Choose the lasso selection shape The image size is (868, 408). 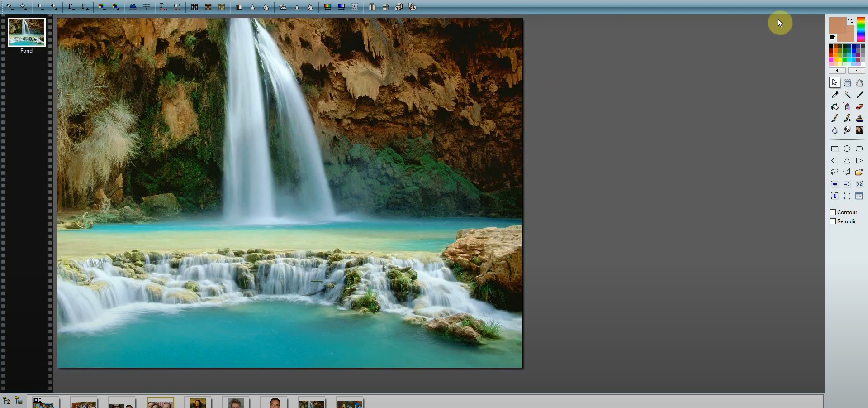click(x=835, y=172)
